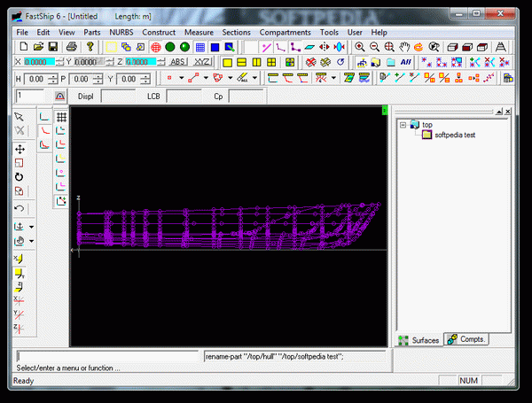Click the scale tool with red square
Viewport: 532px width, 403px height.
point(19,163)
